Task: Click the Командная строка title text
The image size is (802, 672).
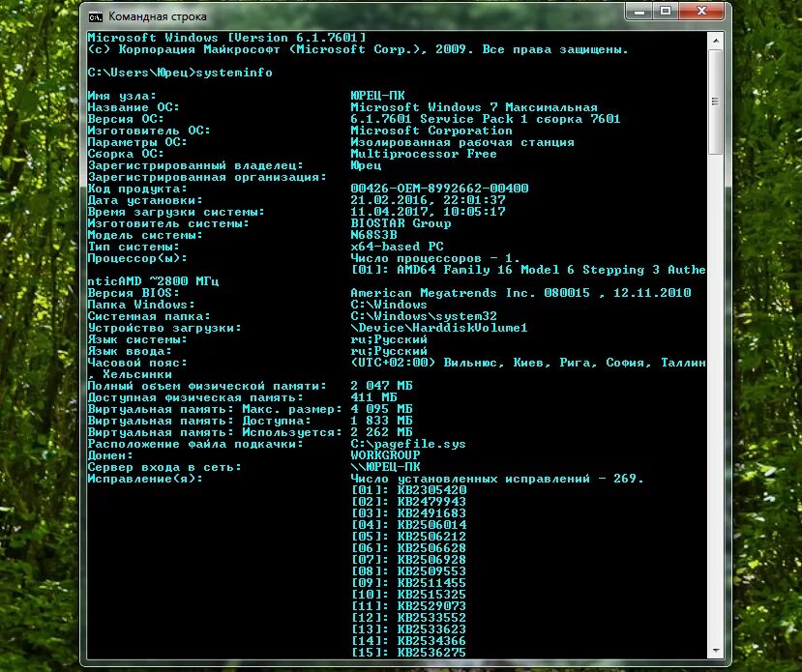Action: (157, 16)
